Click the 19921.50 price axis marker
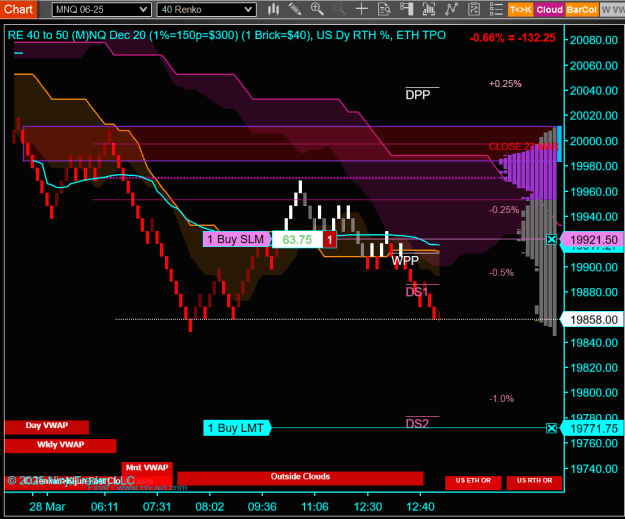The image size is (625, 519). click(x=593, y=240)
